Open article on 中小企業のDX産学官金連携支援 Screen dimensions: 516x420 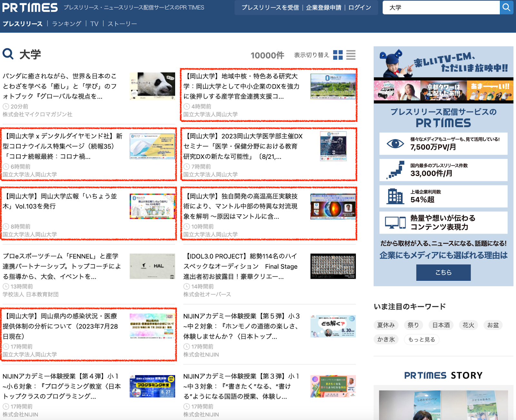241,86
